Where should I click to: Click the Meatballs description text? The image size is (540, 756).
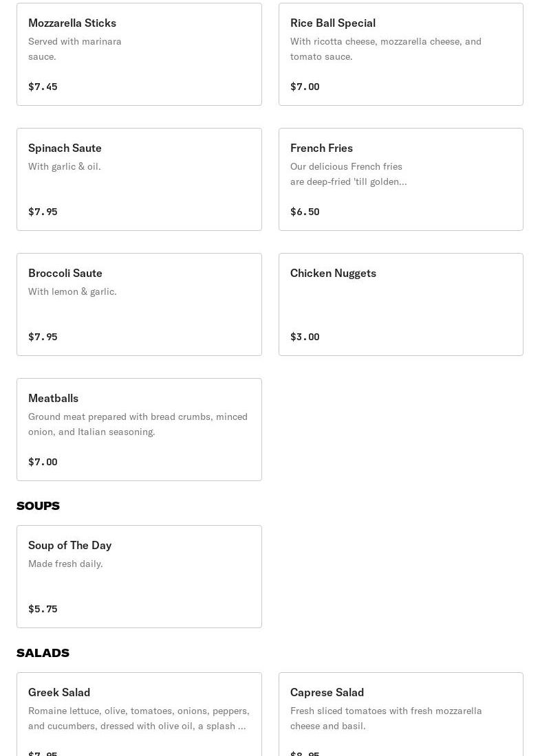click(x=138, y=424)
